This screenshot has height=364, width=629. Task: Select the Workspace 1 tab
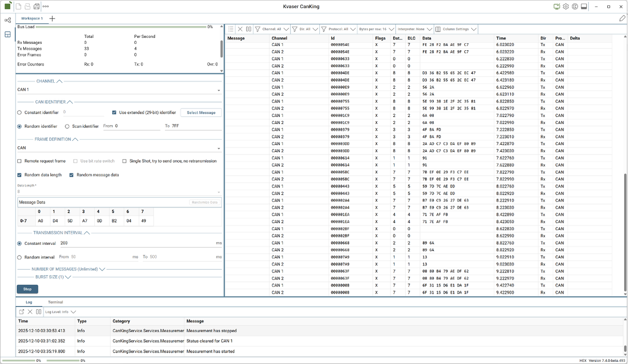pyautogui.click(x=32, y=18)
